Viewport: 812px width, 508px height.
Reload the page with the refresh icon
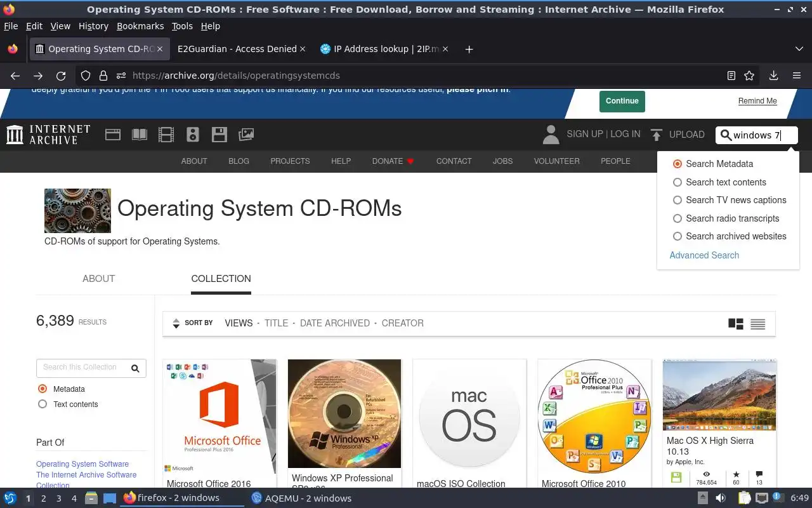click(x=61, y=76)
